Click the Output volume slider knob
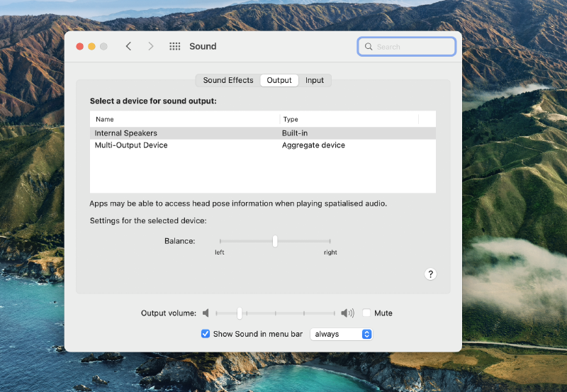 point(240,313)
